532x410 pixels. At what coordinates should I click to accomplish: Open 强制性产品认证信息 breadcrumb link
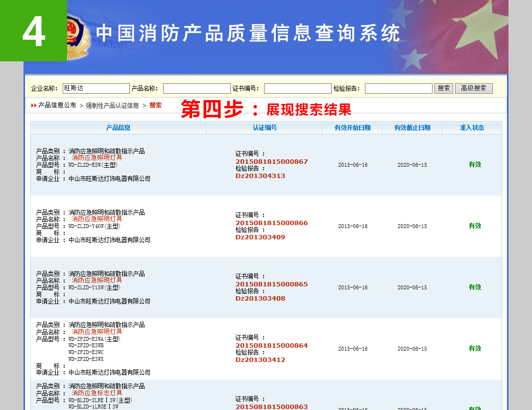pos(112,105)
